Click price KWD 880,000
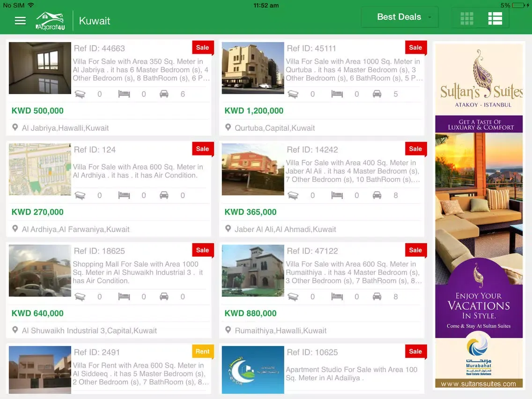Image resolution: width=532 pixels, height=399 pixels. coord(251,313)
